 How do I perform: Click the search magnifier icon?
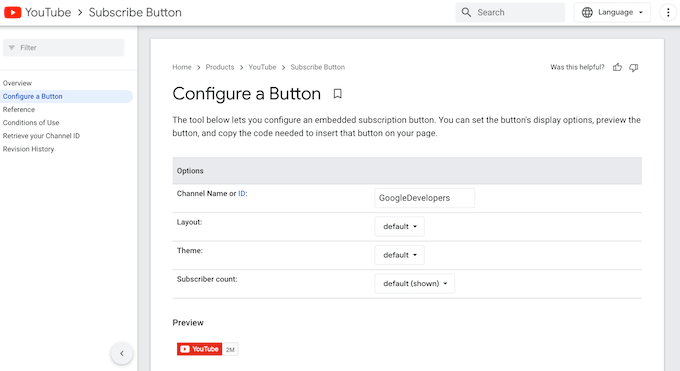[x=466, y=12]
